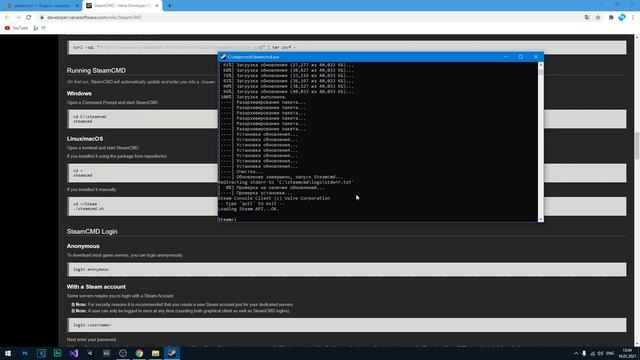The image size is (640, 360).
Task: Click the console scrollbar down arrow
Action: click(540, 220)
